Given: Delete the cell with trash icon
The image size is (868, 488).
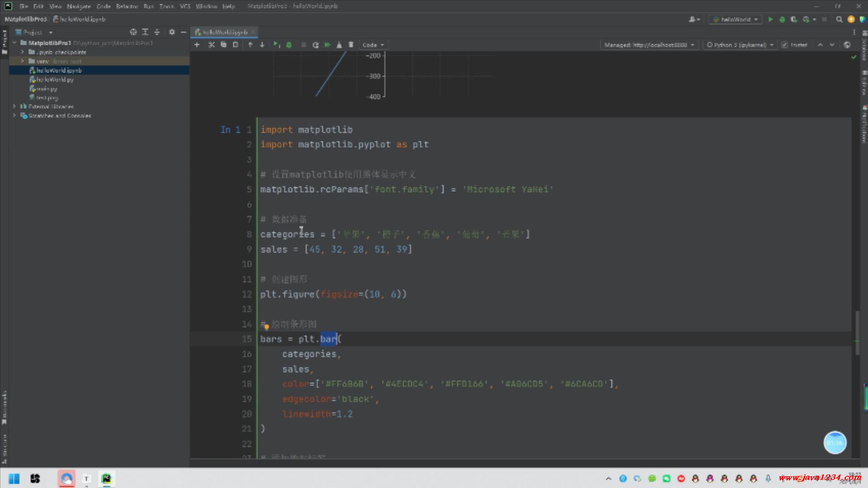Looking at the screenshot, I should point(351,45).
